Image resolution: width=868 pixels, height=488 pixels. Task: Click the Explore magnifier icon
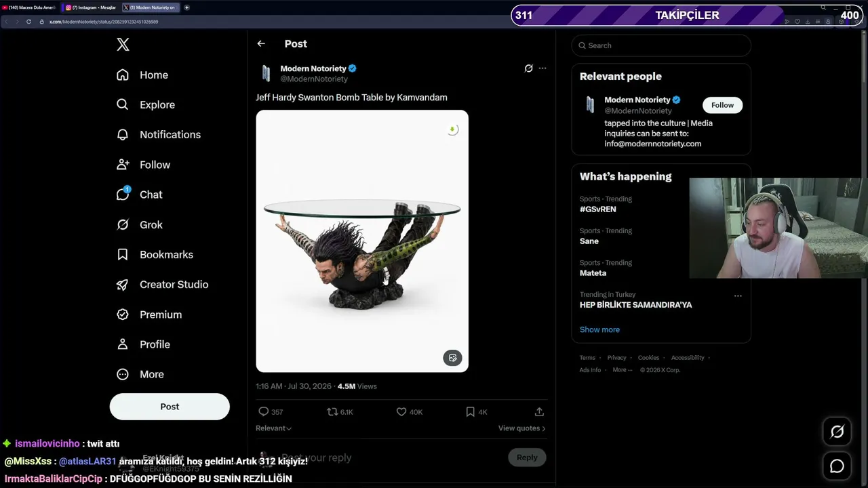pyautogui.click(x=123, y=105)
